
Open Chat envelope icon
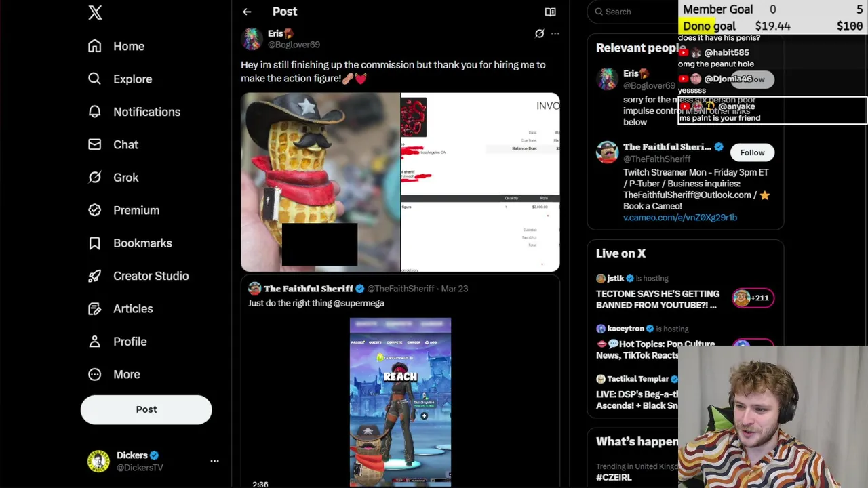tap(113, 144)
